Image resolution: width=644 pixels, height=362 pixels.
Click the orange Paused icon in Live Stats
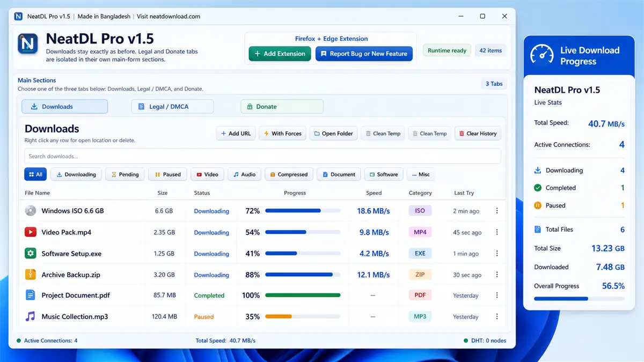tap(538, 205)
